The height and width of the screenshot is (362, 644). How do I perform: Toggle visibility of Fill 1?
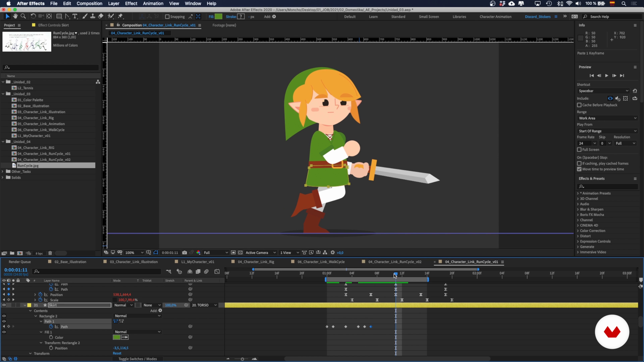pos(4,332)
